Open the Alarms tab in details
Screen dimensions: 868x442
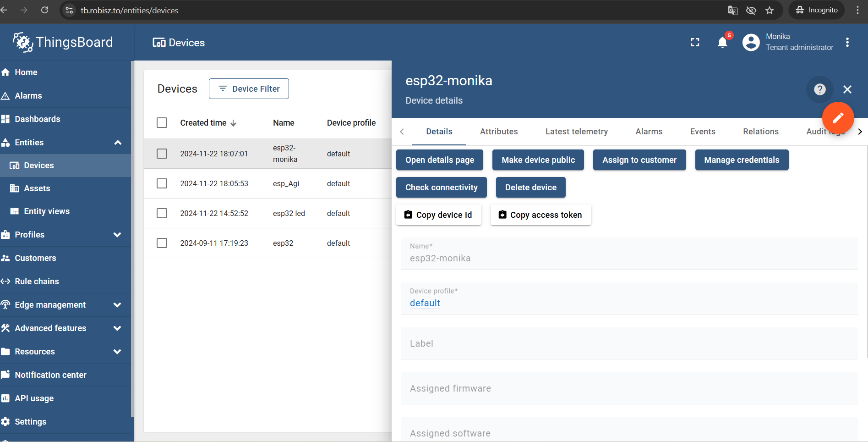tap(649, 132)
